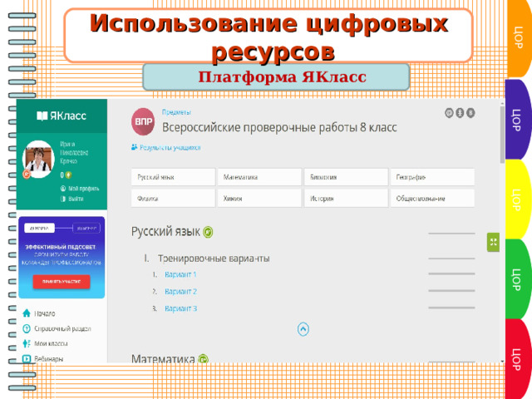Screen dimensions: 532x399
Task: Click the red ПРИНЯТЬ УЧАСТИЕ button
Action: [x=62, y=282]
